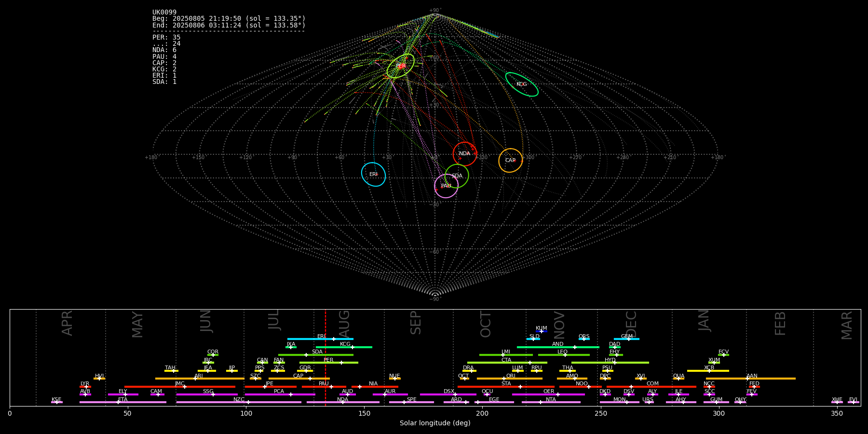Click the PCA shower bar in the timeline
This screenshot has height=434, width=868.
click(x=280, y=394)
